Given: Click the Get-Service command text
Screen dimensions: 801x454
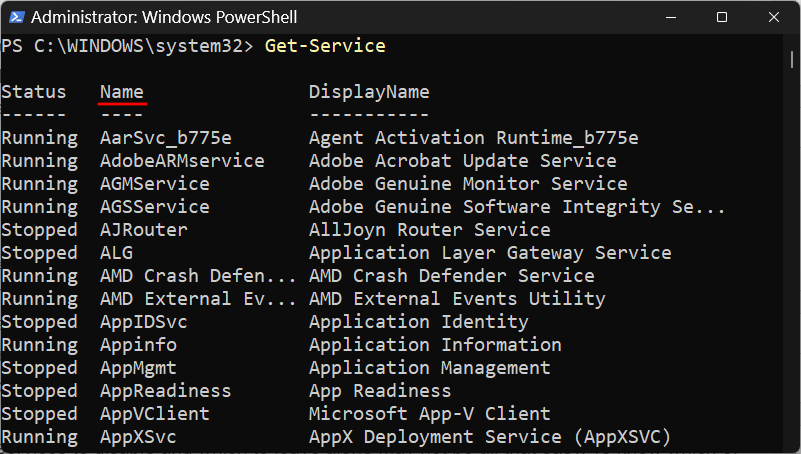Looking at the screenshot, I should pyautogui.click(x=324, y=46).
